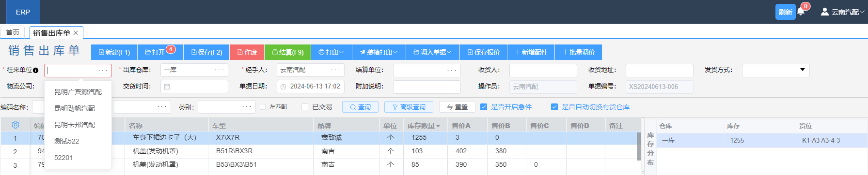Click 新建(F1) toolbar button
868x175 pixels.
[114, 52]
